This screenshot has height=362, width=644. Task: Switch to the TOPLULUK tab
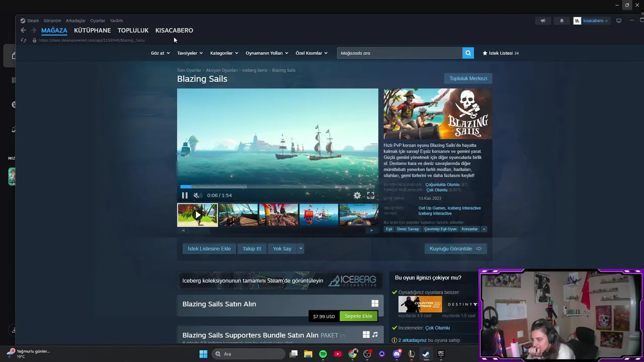(x=133, y=30)
